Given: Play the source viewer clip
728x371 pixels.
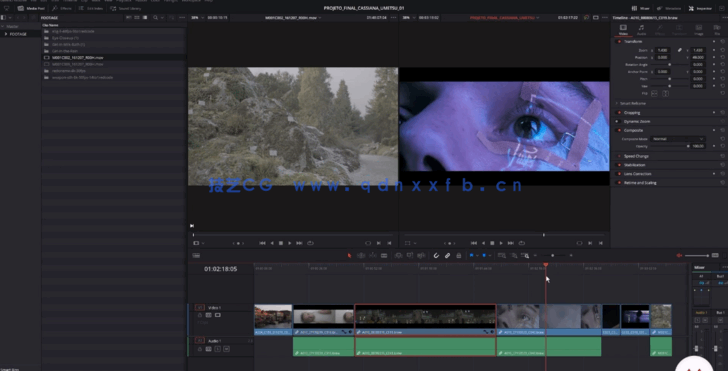Looking at the screenshot, I should pos(290,243).
